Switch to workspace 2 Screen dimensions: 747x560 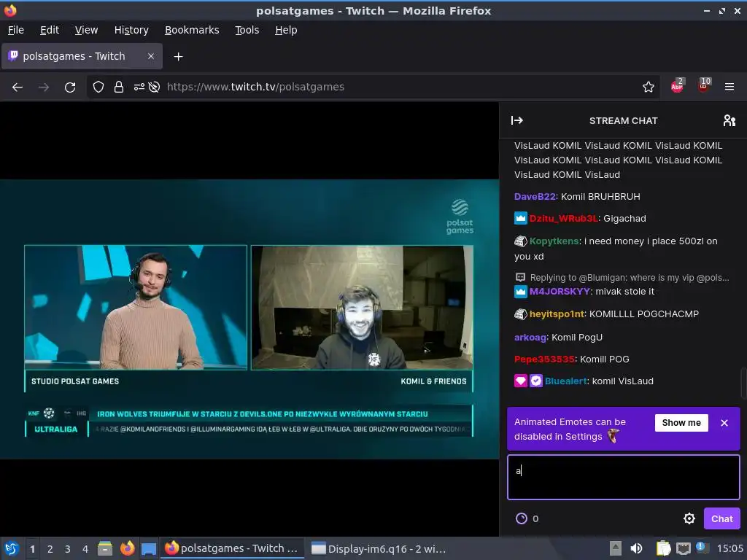[x=50, y=549]
